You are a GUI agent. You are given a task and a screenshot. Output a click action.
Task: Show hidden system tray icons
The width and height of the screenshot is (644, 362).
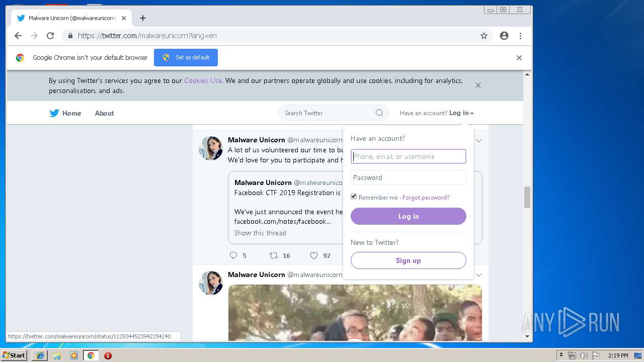[561, 355]
